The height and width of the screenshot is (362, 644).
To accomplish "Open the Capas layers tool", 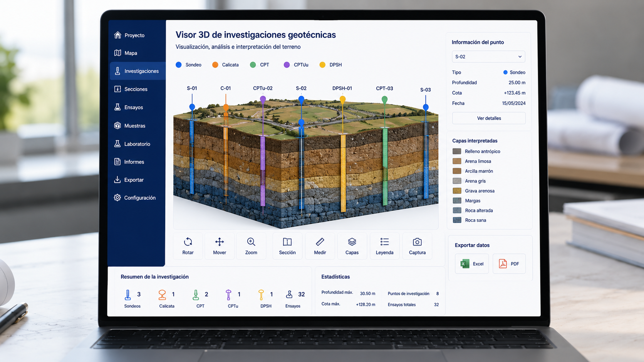I will 352,246.
